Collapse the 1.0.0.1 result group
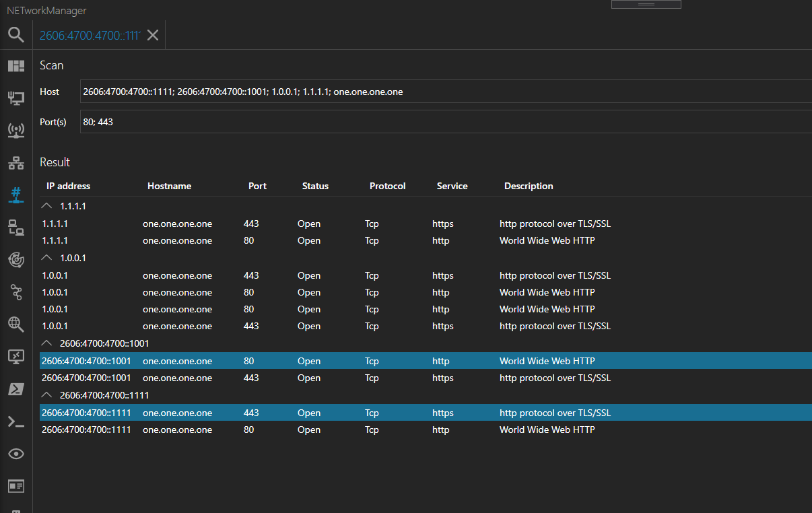 click(x=46, y=258)
